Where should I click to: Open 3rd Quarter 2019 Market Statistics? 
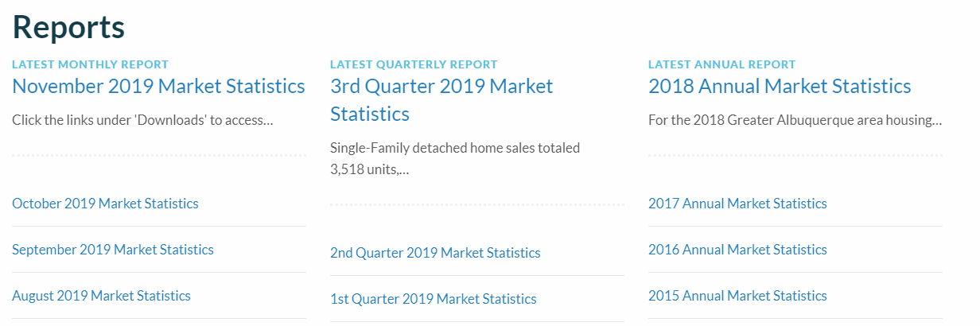click(441, 99)
